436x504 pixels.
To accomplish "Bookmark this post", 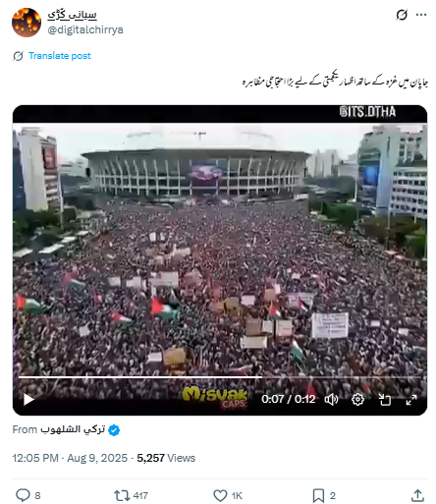I will (318, 495).
